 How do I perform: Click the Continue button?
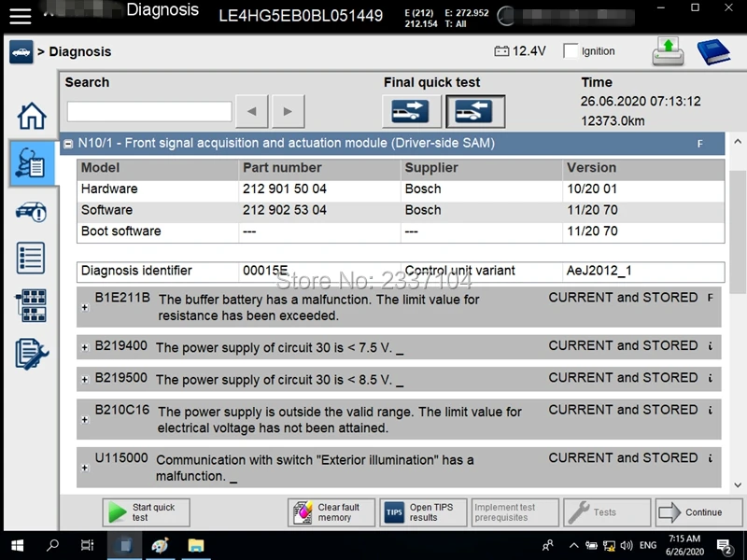coord(698,512)
